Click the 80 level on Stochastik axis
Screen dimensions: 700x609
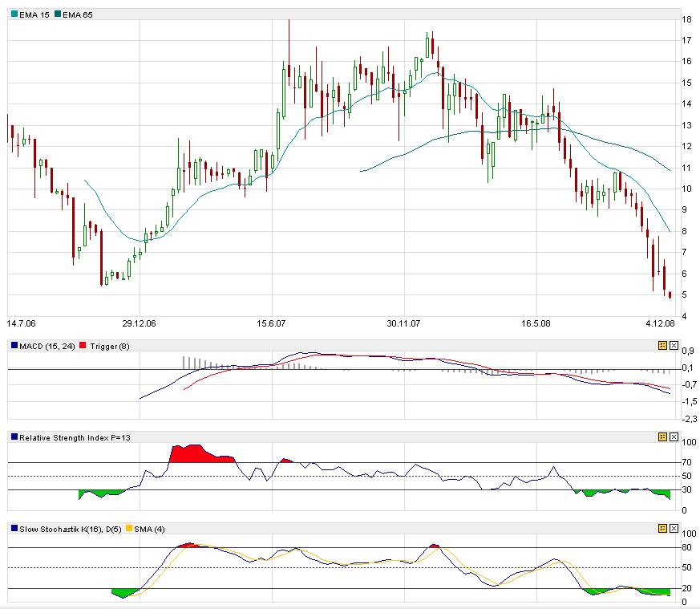point(686,547)
